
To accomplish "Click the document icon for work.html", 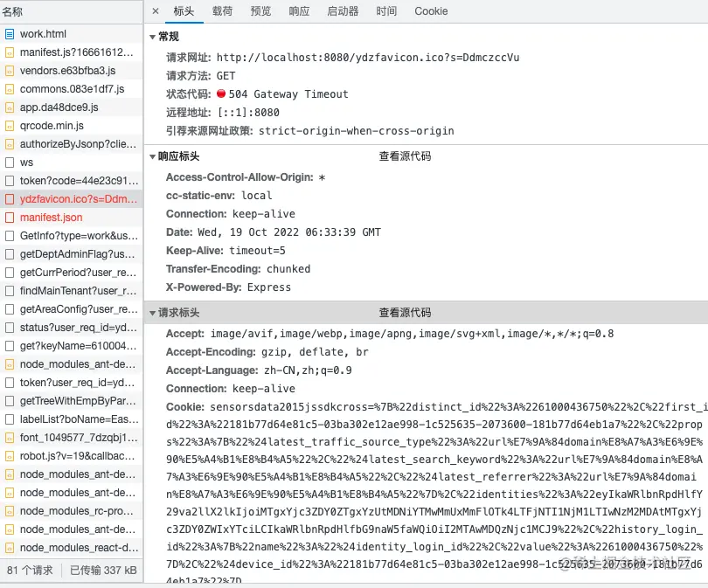I will pos(10,34).
